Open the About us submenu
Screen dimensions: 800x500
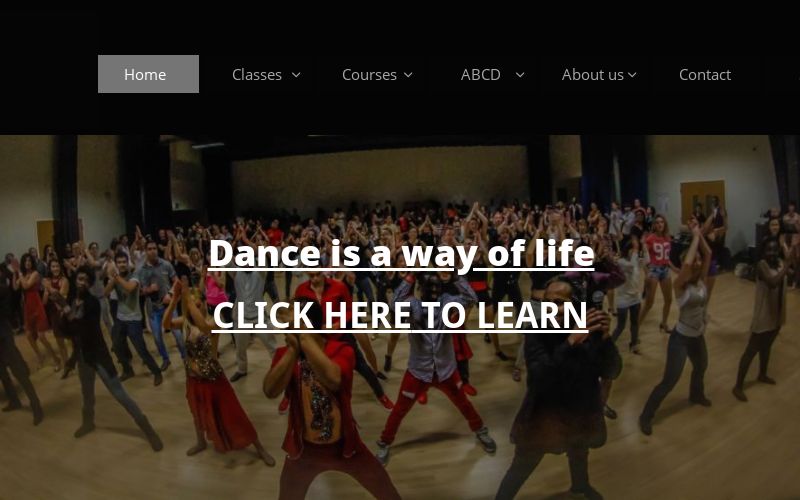[x=599, y=74]
